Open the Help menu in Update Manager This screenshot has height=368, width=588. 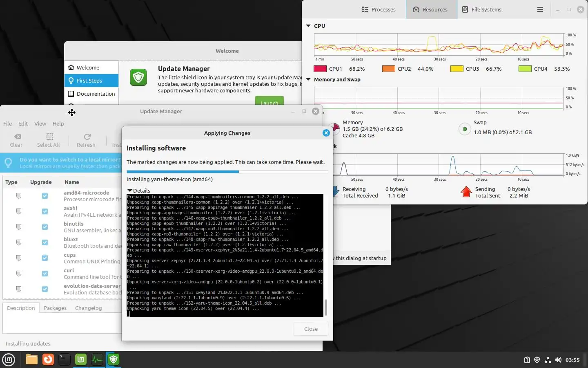[x=58, y=123]
